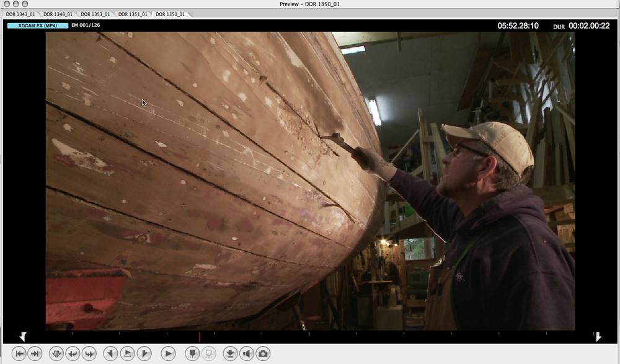
Task: Click the grayed-out outlined marker button
Action: (208, 353)
